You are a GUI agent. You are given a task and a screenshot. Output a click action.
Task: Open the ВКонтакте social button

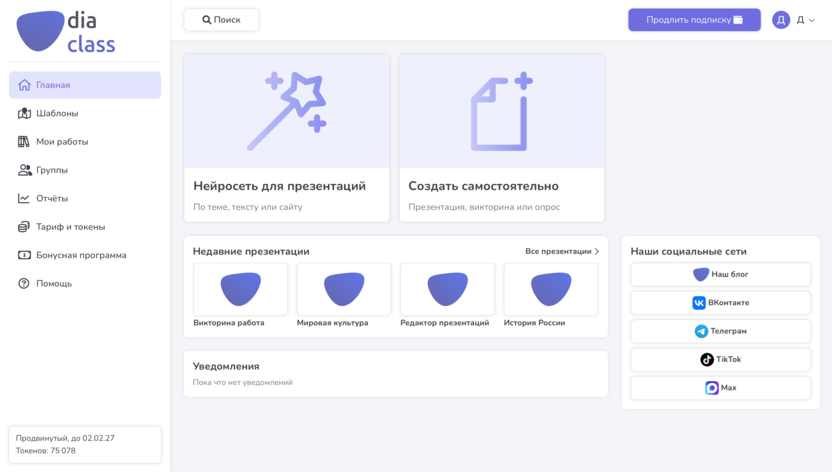point(721,303)
